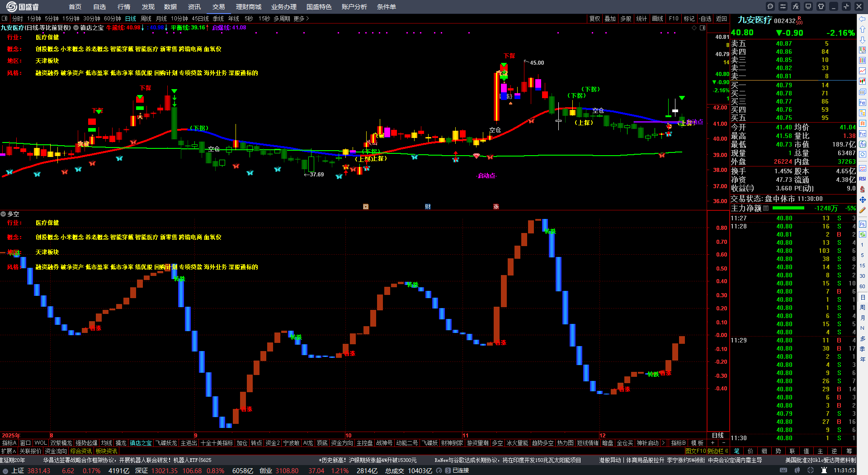Click the minus button to remove indicator panel
Image resolution: width=868 pixels, height=475 pixels.
point(723,443)
